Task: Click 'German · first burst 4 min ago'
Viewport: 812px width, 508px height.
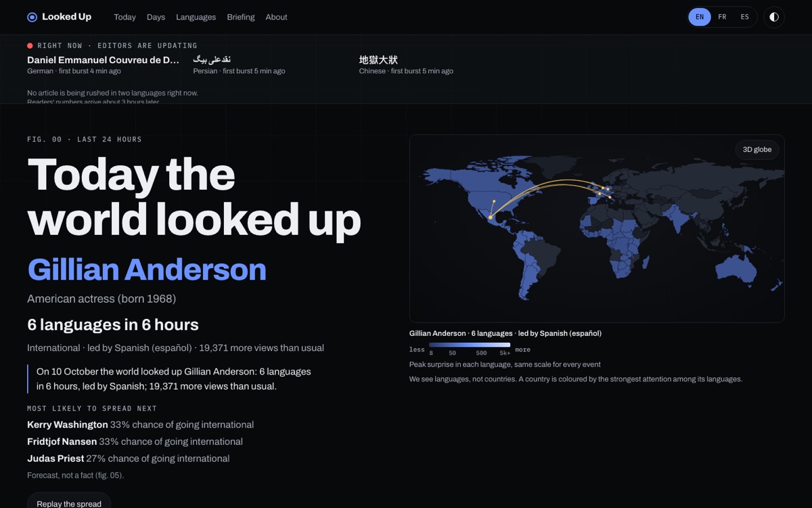Action: click(x=74, y=71)
